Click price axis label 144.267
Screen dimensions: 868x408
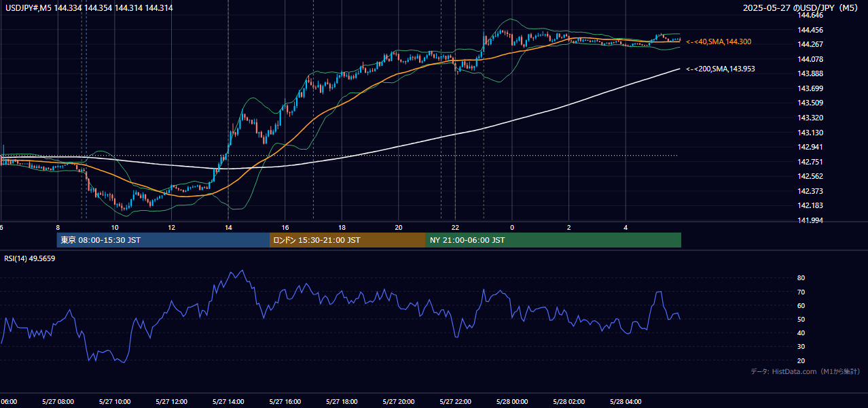click(x=810, y=44)
